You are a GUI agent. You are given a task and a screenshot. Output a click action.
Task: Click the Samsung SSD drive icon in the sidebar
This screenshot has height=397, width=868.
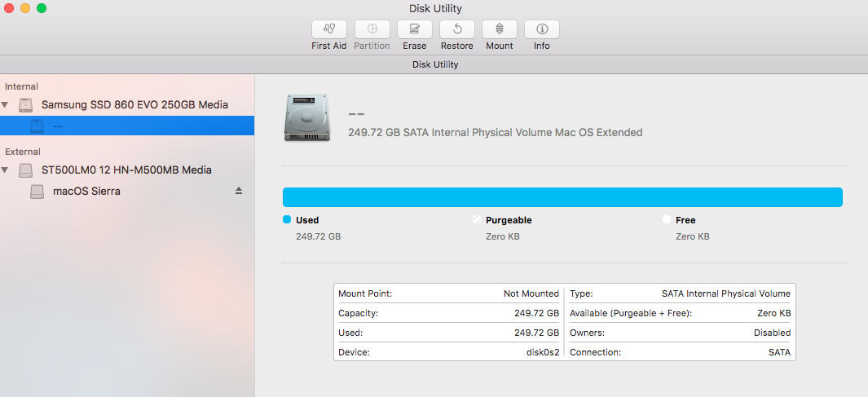tap(25, 104)
